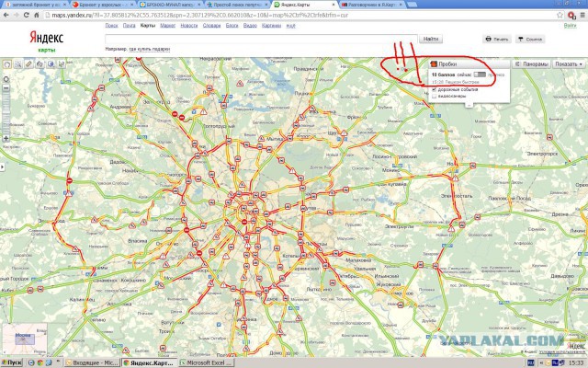Open the Chrome hamburger menu
Screen dimensions: 588x368
pos(582,15)
